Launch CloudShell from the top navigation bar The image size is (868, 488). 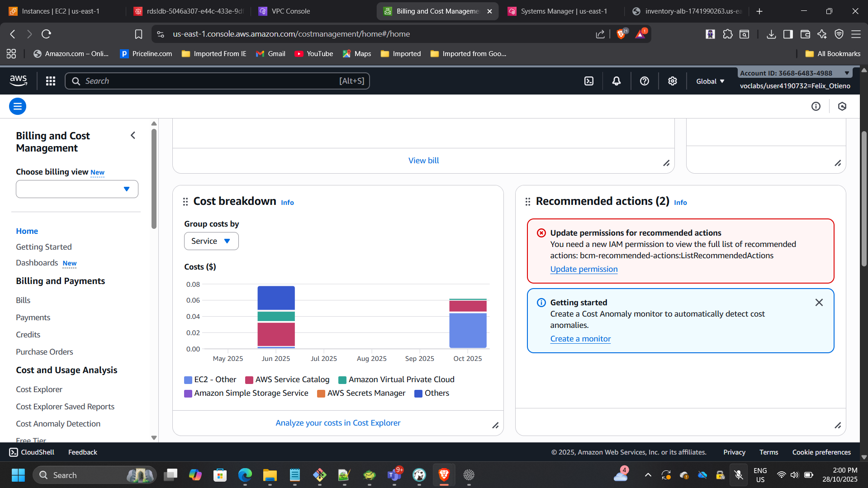[x=588, y=81]
